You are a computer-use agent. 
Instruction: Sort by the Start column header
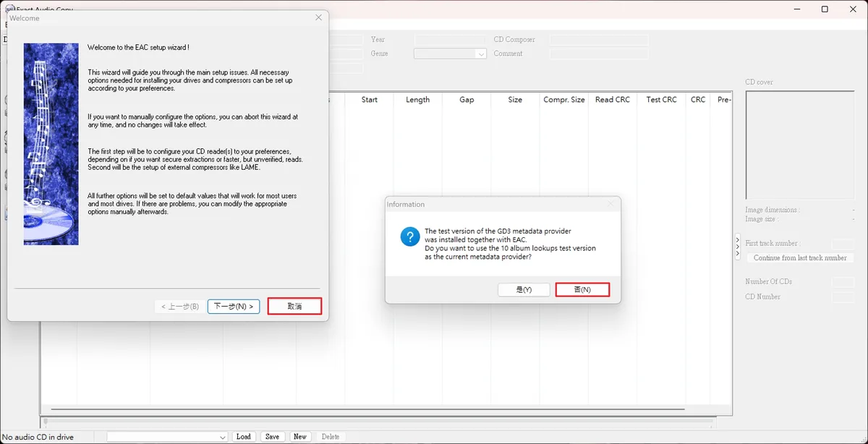coord(370,100)
